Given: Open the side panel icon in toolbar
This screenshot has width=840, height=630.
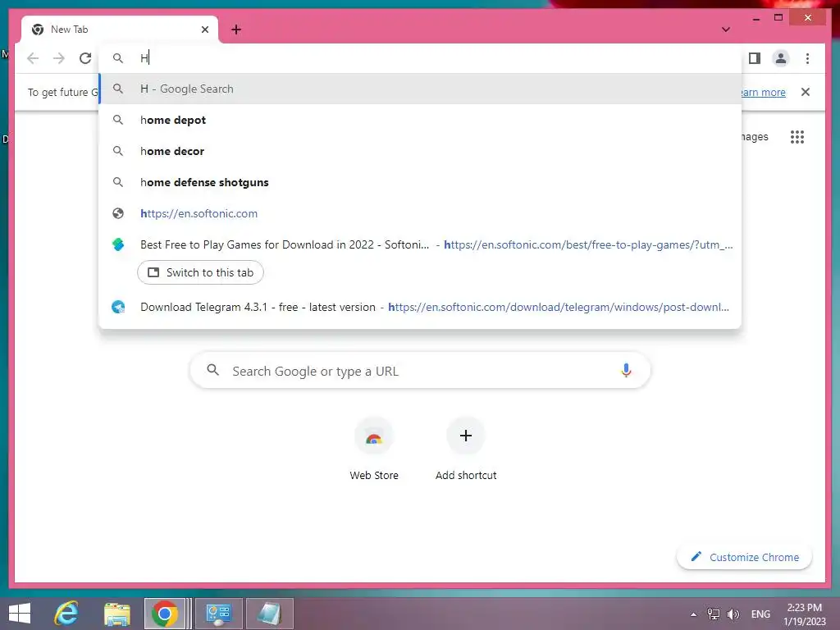Looking at the screenshot, I should 755,58.
